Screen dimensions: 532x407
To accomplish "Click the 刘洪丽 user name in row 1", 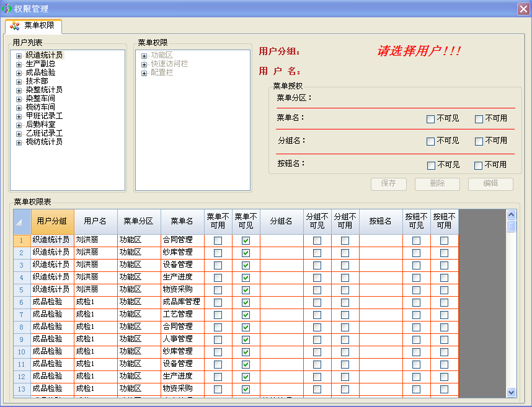I will point(95,240).
